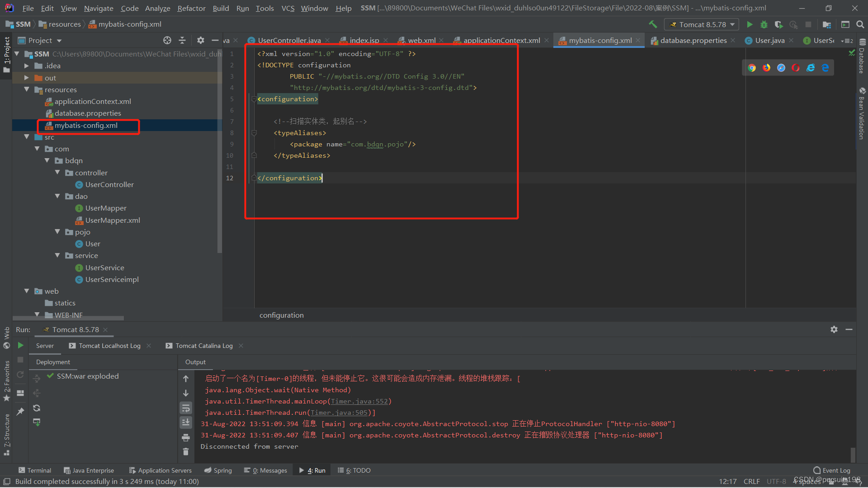Open the Refactor menu
This screenshot has height=488, width=868.
pyautogui.click(x=191, y=8)
